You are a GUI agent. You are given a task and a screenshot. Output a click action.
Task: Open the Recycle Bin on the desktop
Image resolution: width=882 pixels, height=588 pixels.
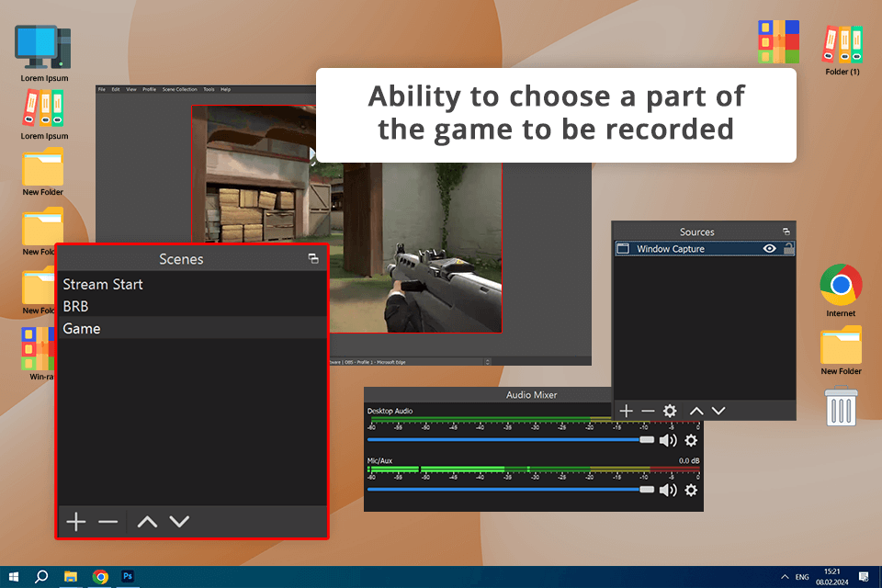coord(841,406)
